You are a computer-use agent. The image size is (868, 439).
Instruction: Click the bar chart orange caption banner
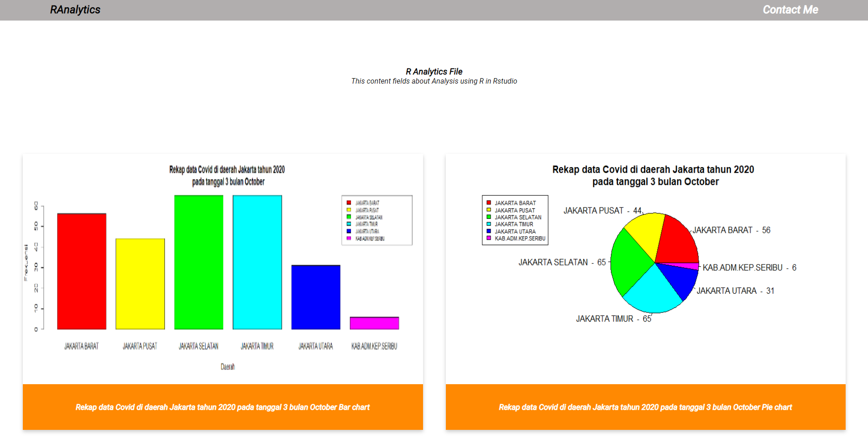pos(223,407)
